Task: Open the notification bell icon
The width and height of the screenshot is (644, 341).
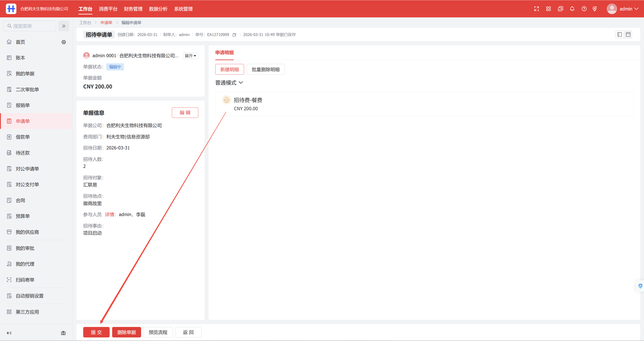Action: (x=572, y=9)
